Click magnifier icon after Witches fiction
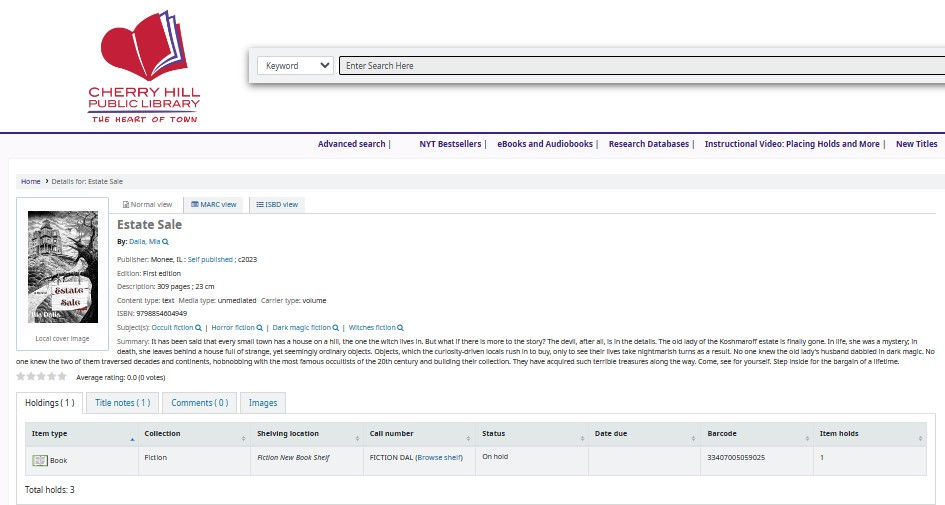Screen dimensions: 945x505 400,328
